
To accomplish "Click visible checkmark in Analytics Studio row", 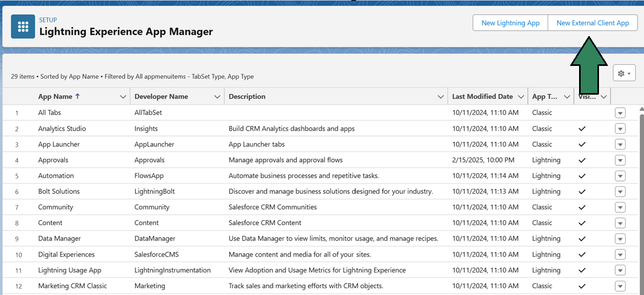I will click(582, 129).
